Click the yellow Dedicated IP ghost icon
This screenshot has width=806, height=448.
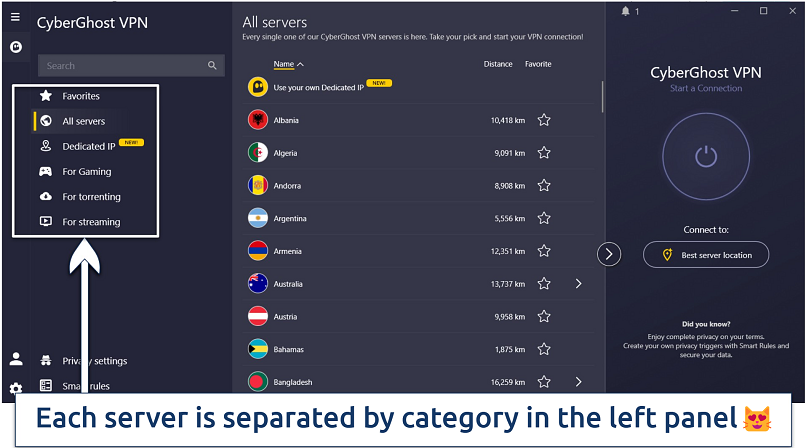(258, 87)
